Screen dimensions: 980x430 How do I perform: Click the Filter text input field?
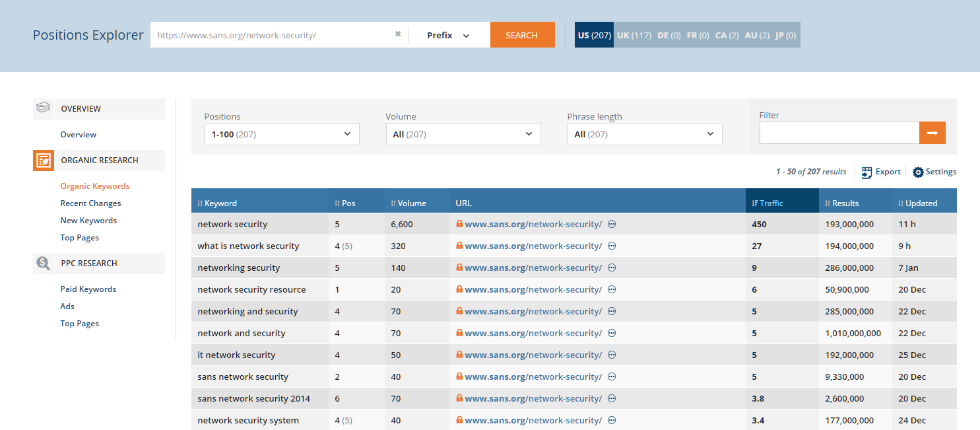[x=839, y=133]
